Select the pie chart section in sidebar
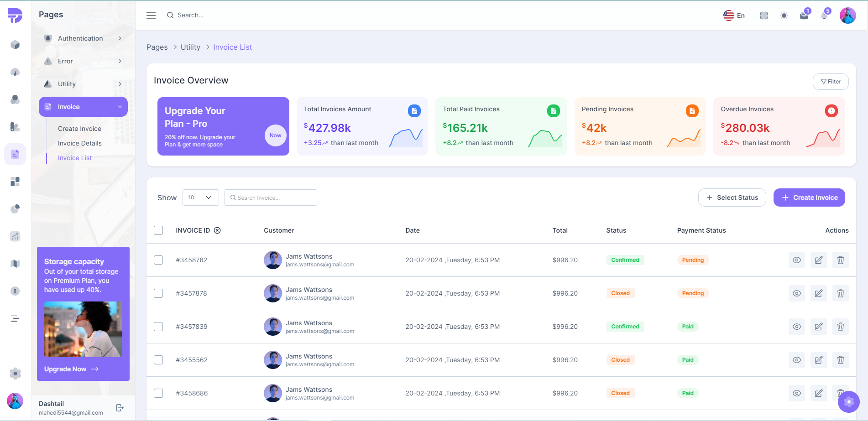This screenshot has height=421, width=868. point(15,209)
